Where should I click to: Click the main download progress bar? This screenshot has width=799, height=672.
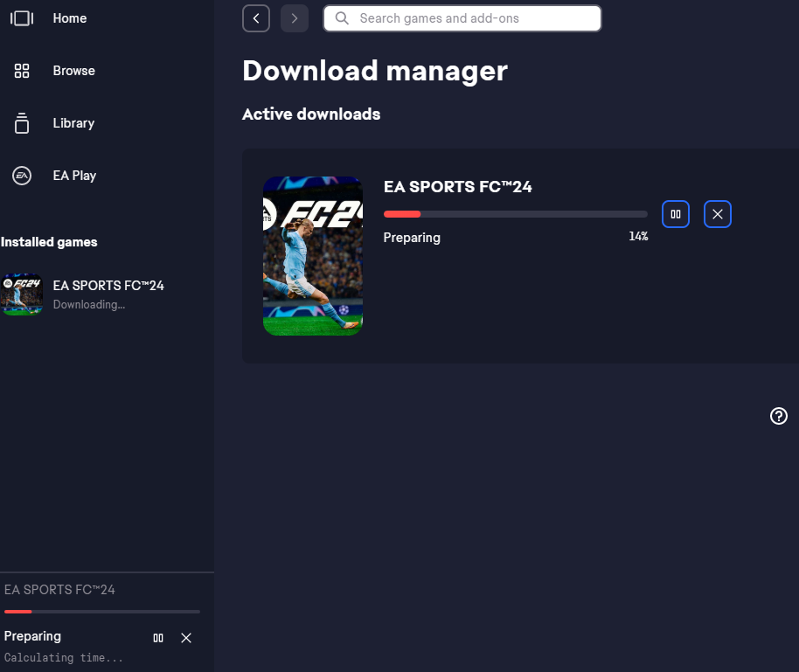(x=516, y=214)
